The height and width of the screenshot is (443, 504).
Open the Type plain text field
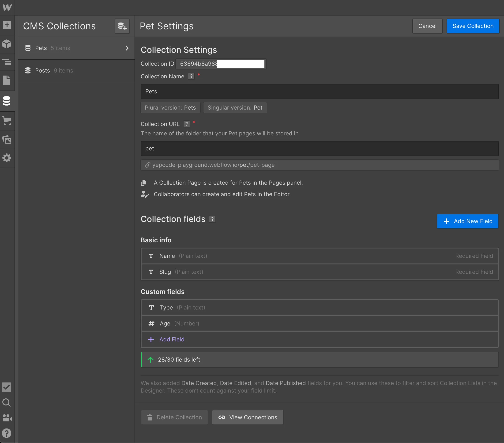(x=319, y=308)
